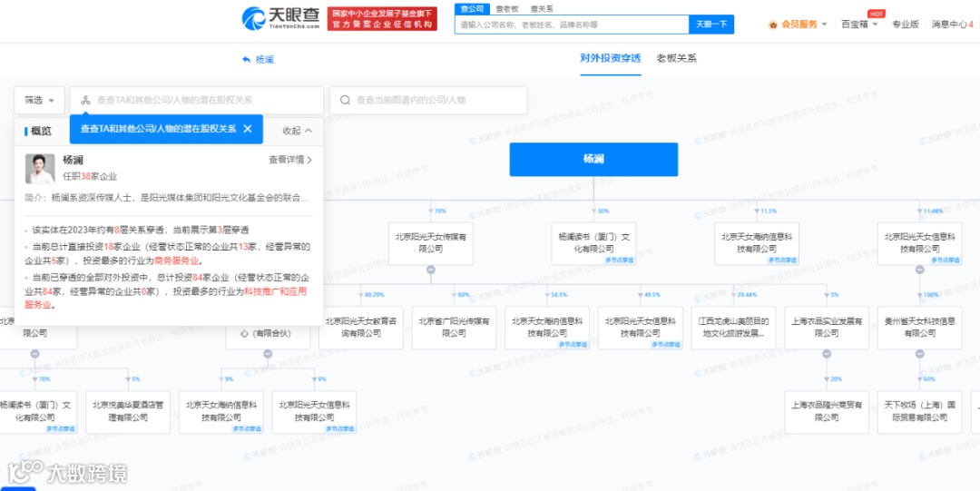The width and height of the screenshot is (980, 491).
Task: Collapse the 北京阳光天女传媒有限公司 node
Action: click(x=431, y=270)
